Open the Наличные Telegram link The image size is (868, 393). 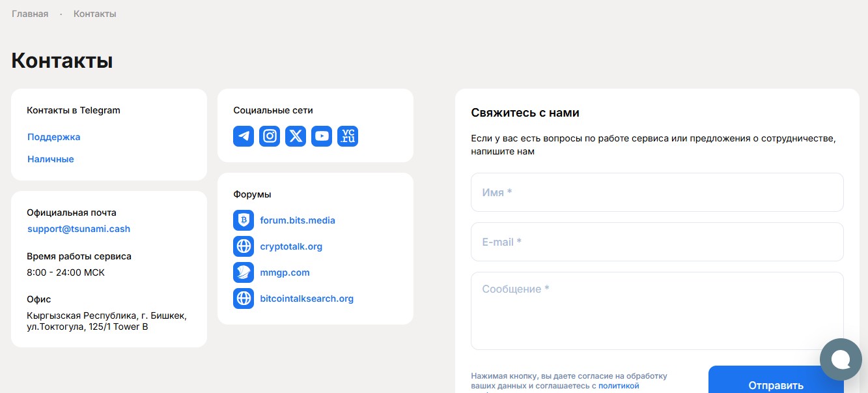(x=51, y=159)
